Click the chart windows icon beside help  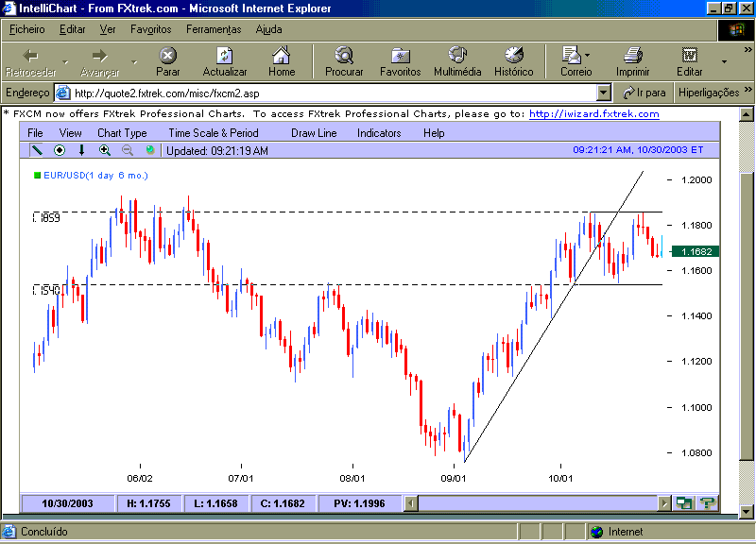683,503
